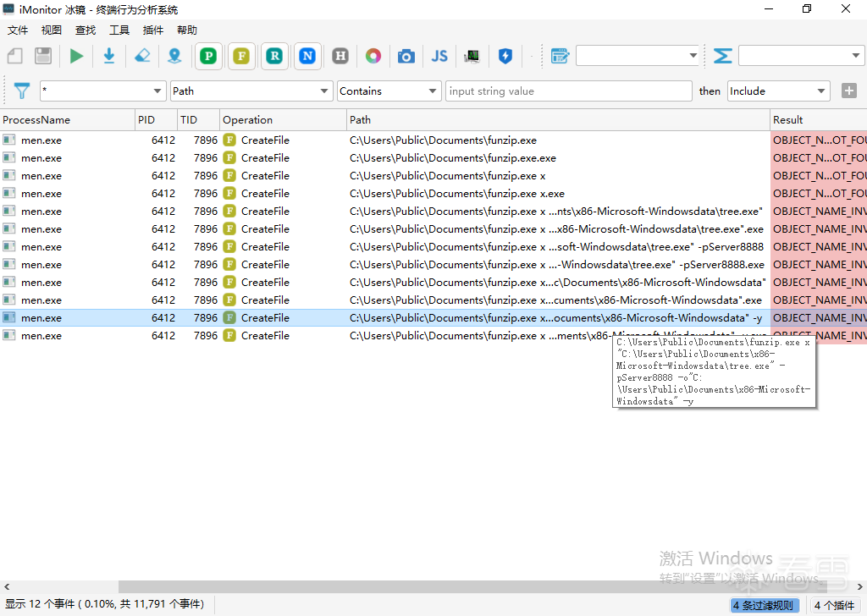Click the horizontal scrollbar left arrow
Screen dimensions: 867x616
pyautogui.click(x=7, y=586)
